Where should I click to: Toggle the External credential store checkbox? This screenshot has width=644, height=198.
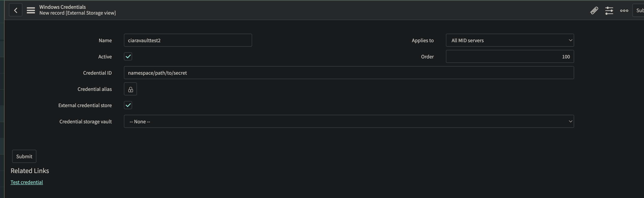[x=128, y=105]
